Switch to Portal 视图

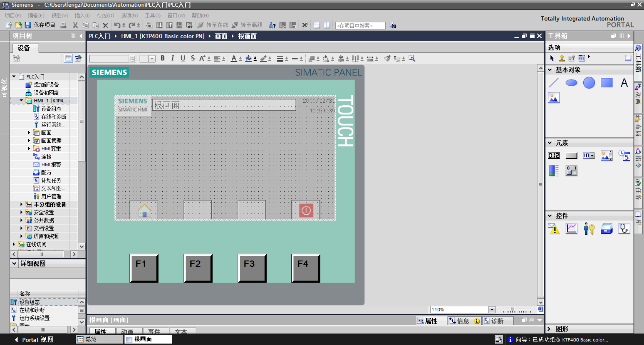pos(34,340)
